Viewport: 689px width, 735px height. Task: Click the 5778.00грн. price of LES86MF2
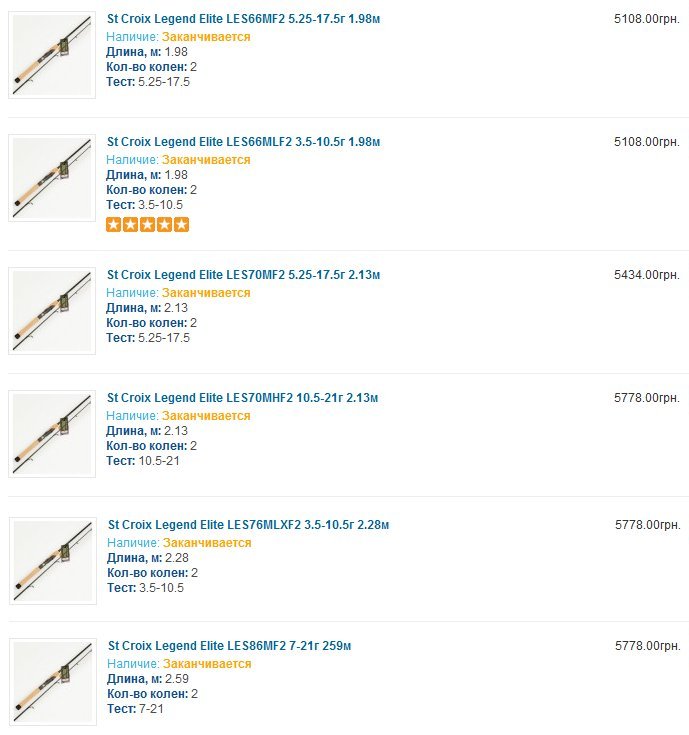(647, 647)
